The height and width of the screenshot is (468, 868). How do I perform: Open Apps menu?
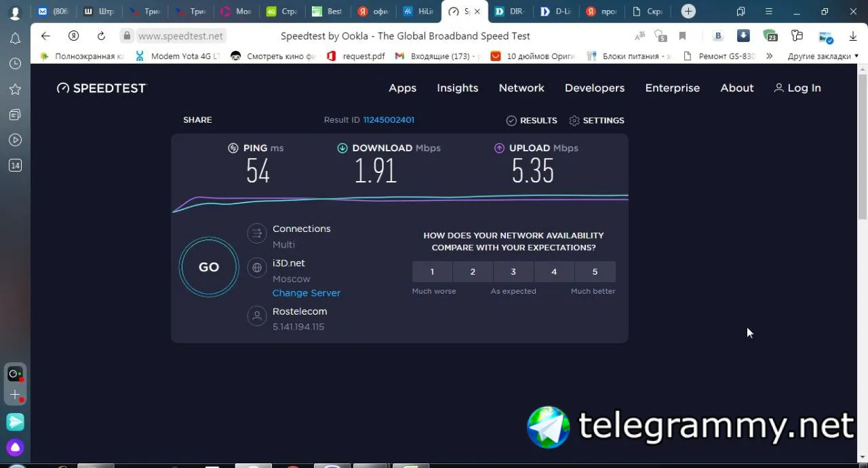coord(402,87)
